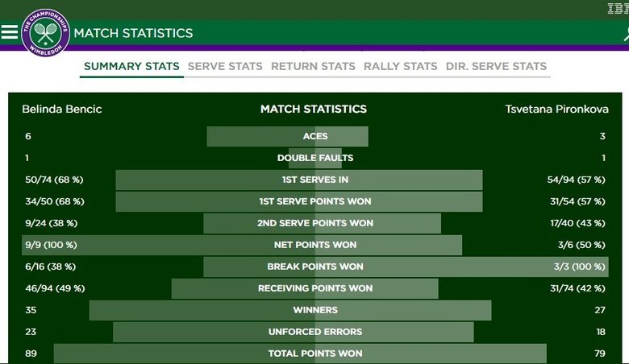Viewport: 629px width, 364px height.
Task: Click the Belinda Bencic player name
Action: (x=62, y=109)
